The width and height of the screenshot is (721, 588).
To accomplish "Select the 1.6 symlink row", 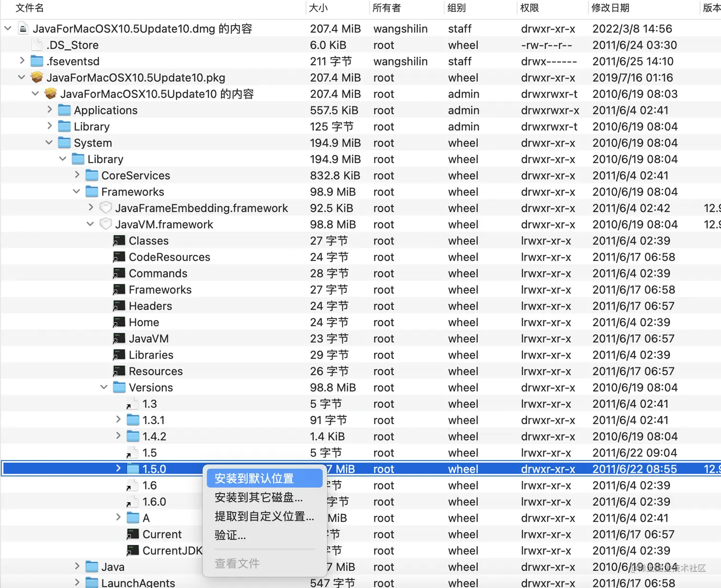I will click(360, 485).
